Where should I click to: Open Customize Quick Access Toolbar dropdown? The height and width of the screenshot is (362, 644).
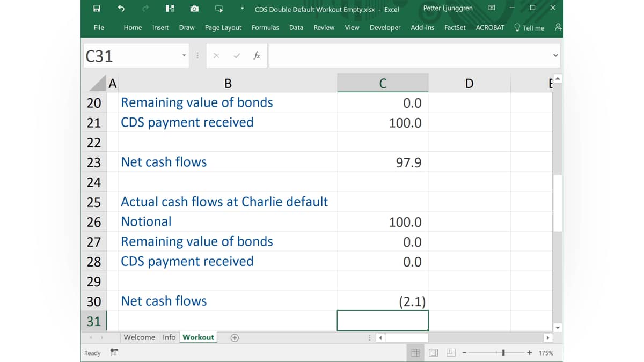point(242,9)
